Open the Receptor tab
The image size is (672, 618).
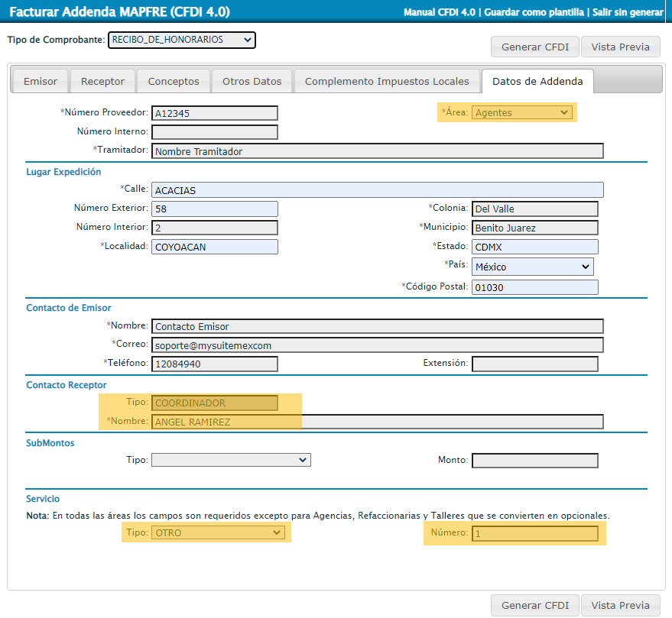102,81
